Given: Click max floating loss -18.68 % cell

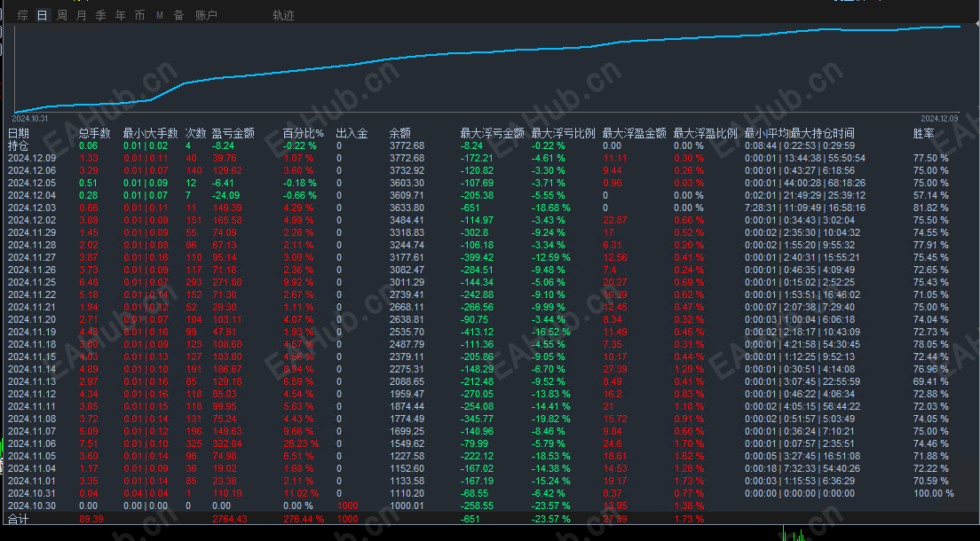Looking at the screenshot, I should tap(550, 208).
